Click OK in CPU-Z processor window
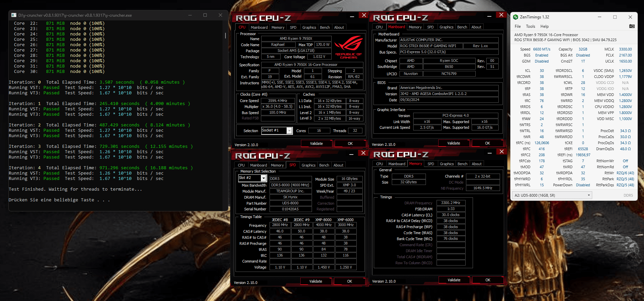The width and height of the screenshot is (644, 301). pos(350,143)
